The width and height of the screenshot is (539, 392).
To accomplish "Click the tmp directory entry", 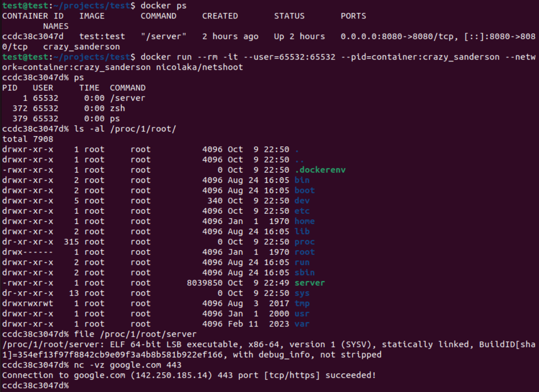I will coord(301,303).
